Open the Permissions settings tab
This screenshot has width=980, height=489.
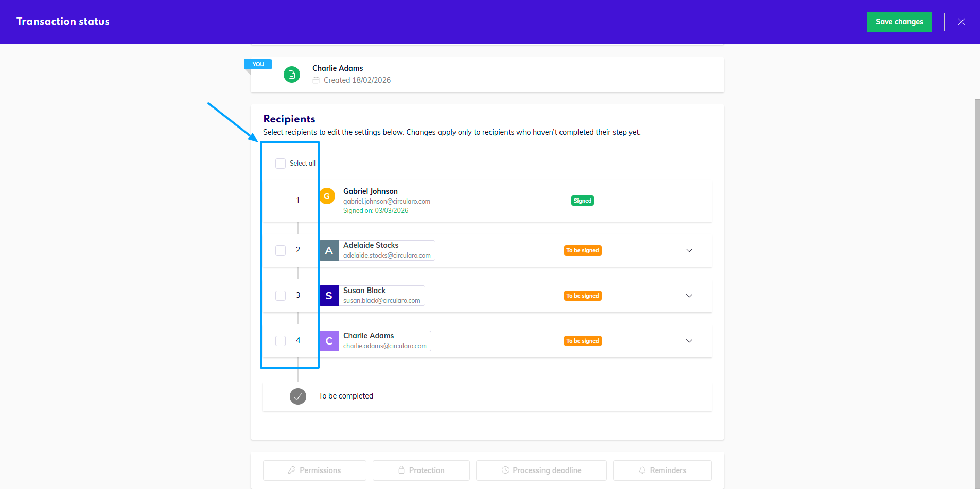pyautogui.click(x=314, y=470)
